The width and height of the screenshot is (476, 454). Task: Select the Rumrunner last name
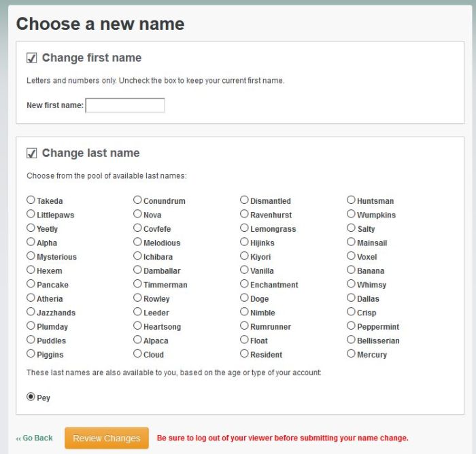[244, 326]
